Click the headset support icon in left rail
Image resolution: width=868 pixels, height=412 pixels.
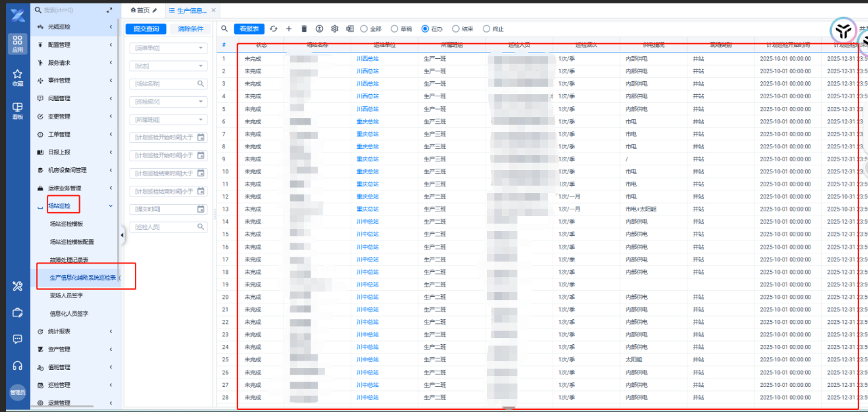pos(18,366)
